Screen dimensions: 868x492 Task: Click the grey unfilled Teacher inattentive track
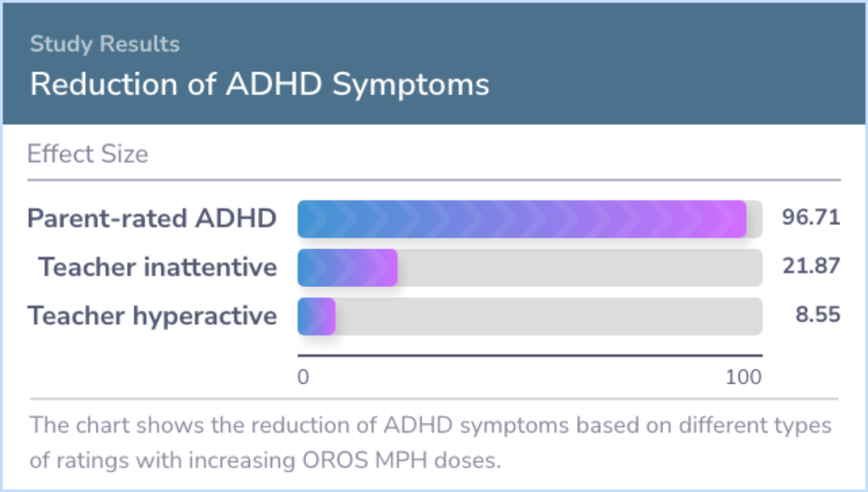click(x=579, y=268)
